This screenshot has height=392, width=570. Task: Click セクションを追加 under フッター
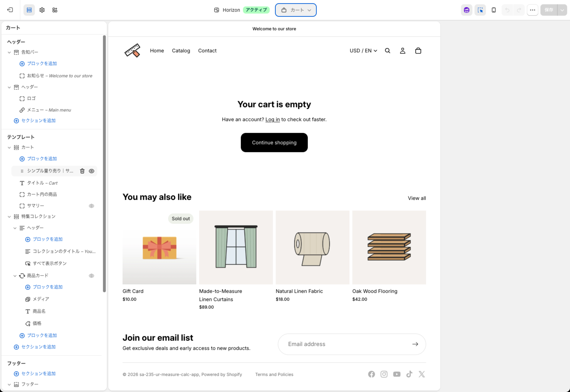pos(35,374)
